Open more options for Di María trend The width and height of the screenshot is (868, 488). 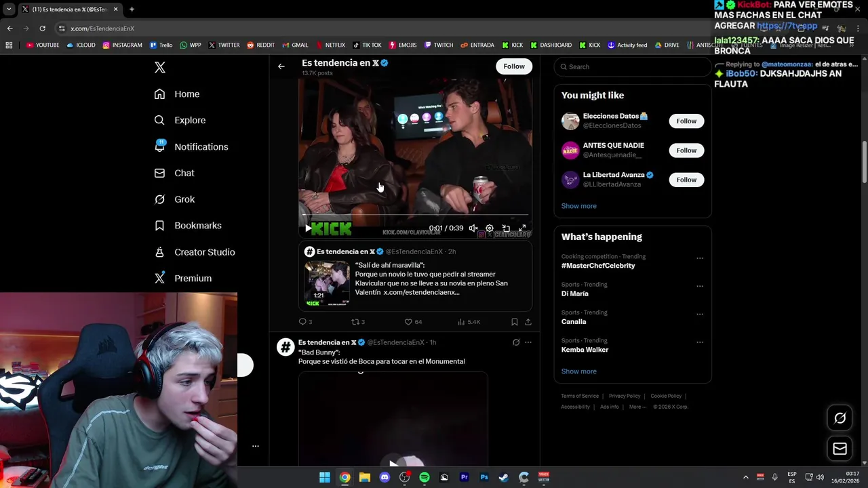[700, 286]
